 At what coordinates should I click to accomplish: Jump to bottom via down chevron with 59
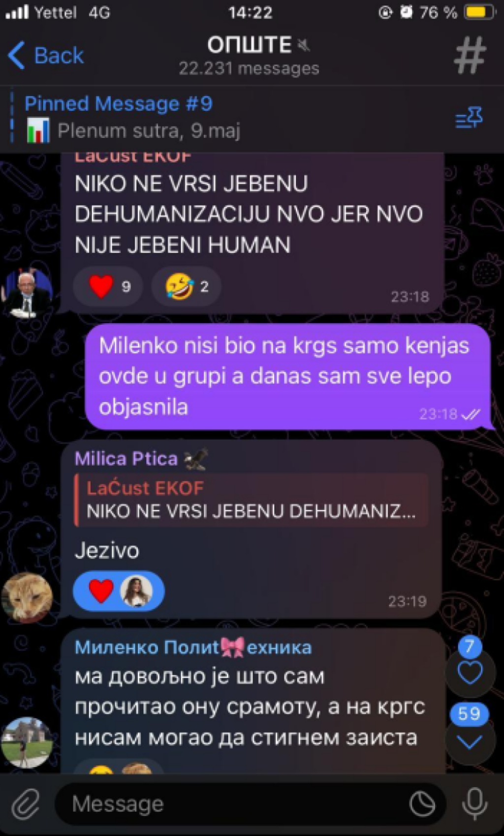click(x=470, y=734)
